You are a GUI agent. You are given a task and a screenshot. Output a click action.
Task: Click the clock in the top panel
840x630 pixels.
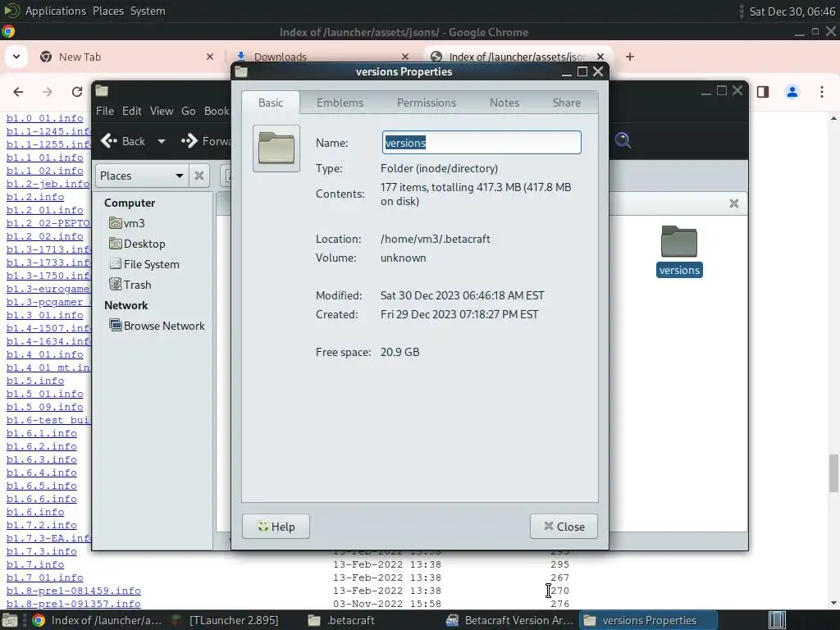pos(792,11)
